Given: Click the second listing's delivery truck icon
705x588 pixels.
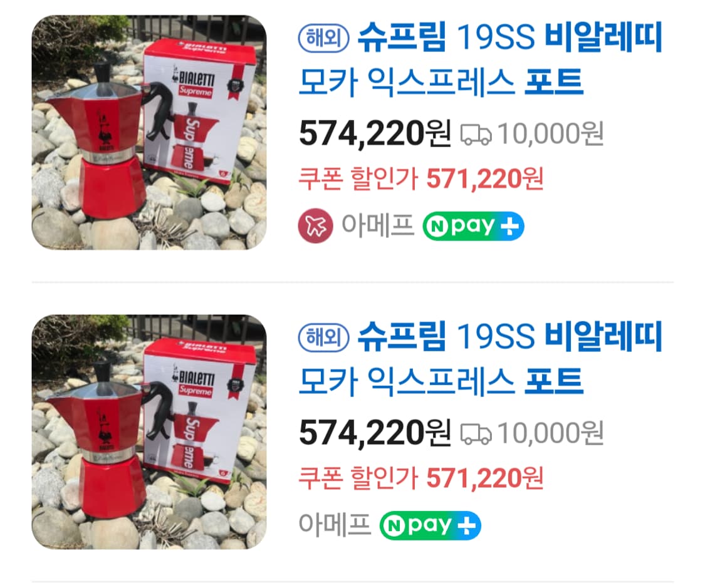Looking at the screenshot, I should coord(476,434).
